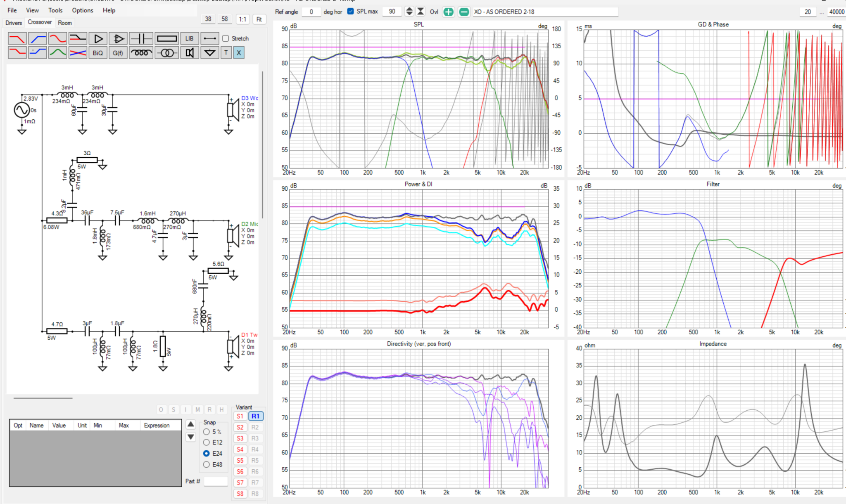Add a ground symbol
846x504 pixels.
tap(210, 53)
